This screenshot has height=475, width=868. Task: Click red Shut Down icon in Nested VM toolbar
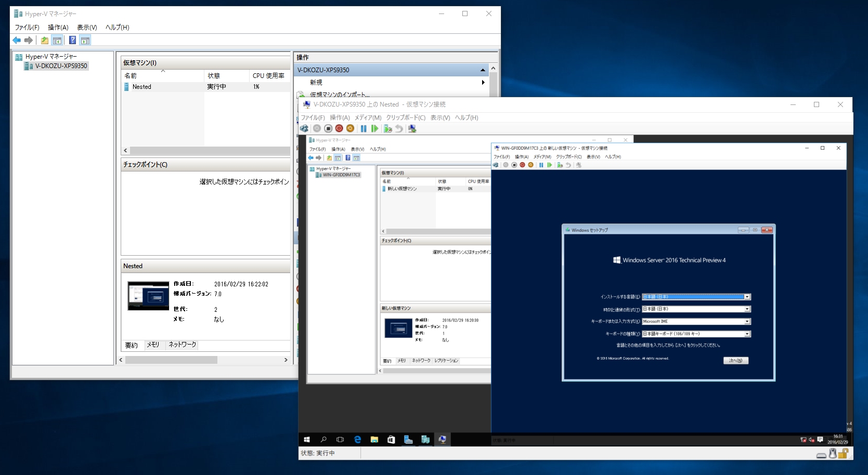click(x=339, y=128)
